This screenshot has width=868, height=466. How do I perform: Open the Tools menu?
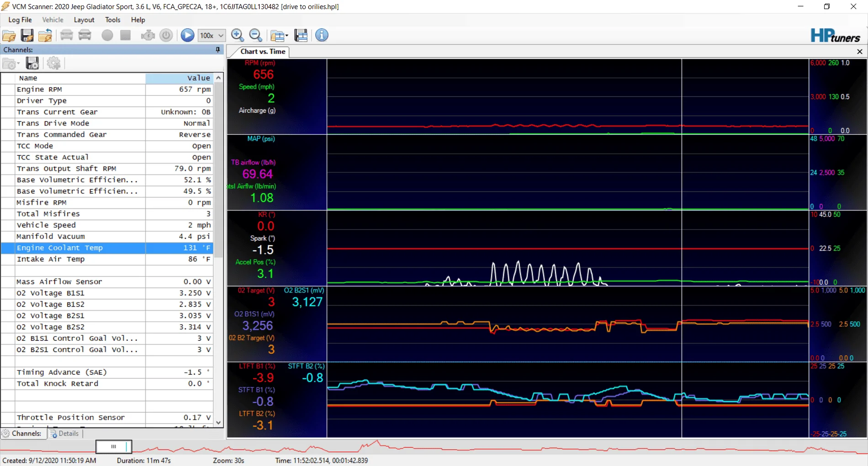tap(112, 20)
